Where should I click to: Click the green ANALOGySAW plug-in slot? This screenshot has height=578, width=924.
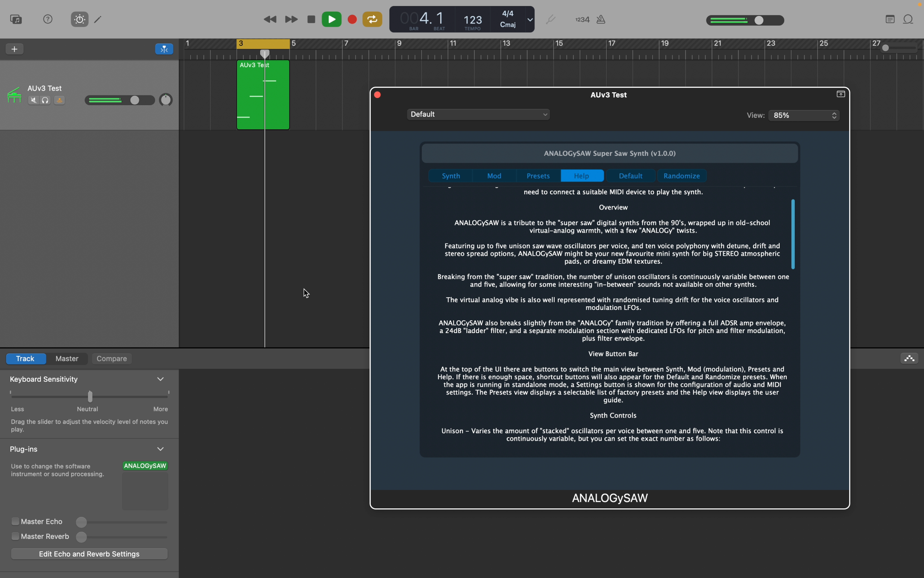pos(145,466)
